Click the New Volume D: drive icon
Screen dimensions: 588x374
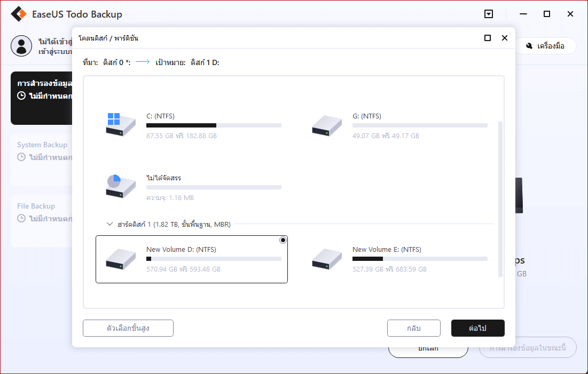(120, 259)
